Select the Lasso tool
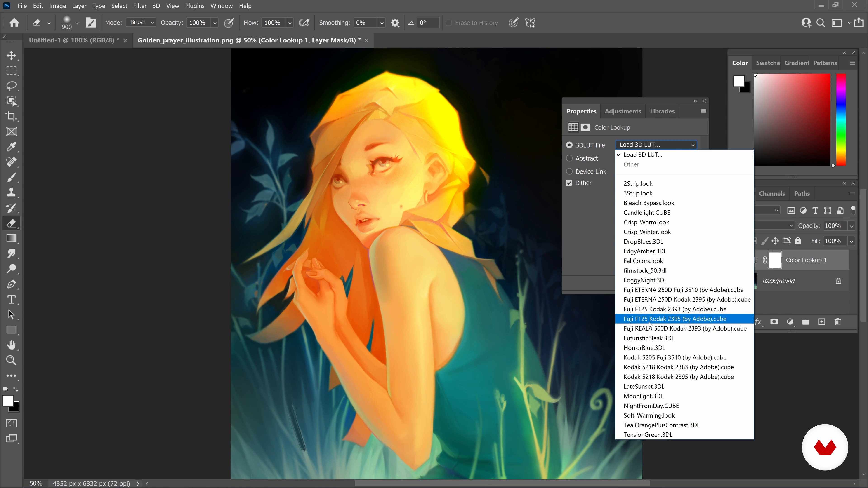 pos(12,86)
